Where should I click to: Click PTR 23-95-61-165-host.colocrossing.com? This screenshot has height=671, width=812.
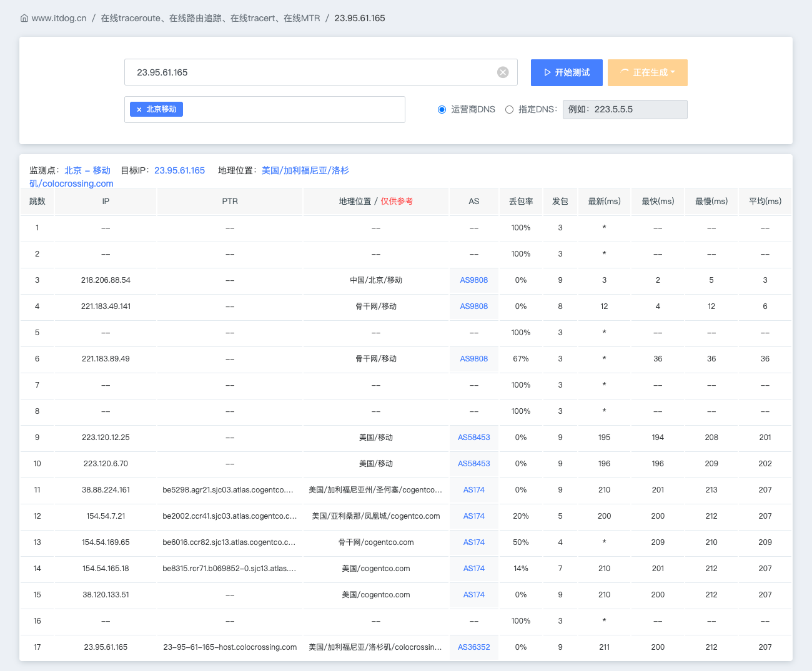[x=230, y=647]
